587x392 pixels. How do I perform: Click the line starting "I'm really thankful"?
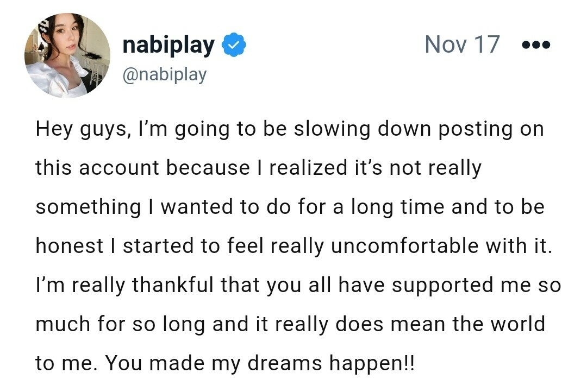(298, 286)
